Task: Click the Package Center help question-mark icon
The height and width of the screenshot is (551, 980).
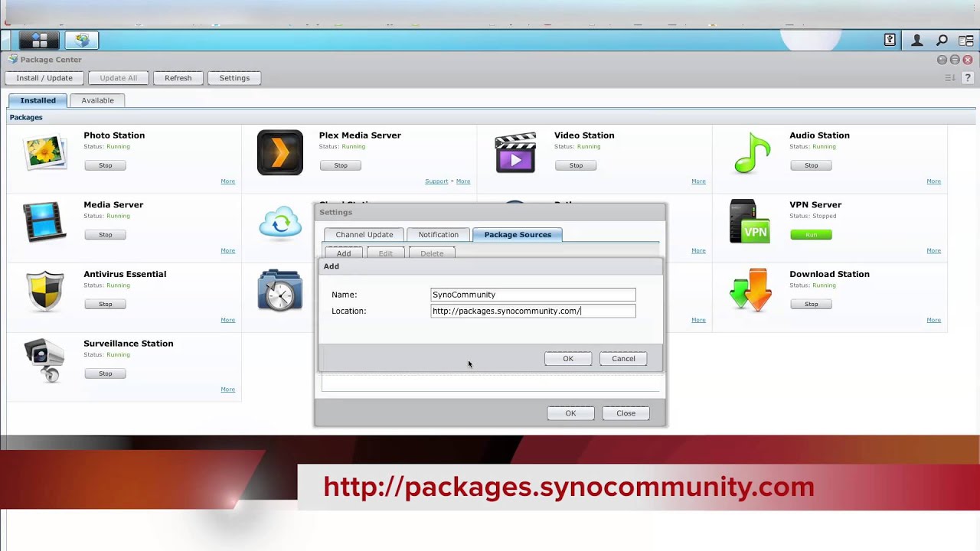Action: pos(968,78)
